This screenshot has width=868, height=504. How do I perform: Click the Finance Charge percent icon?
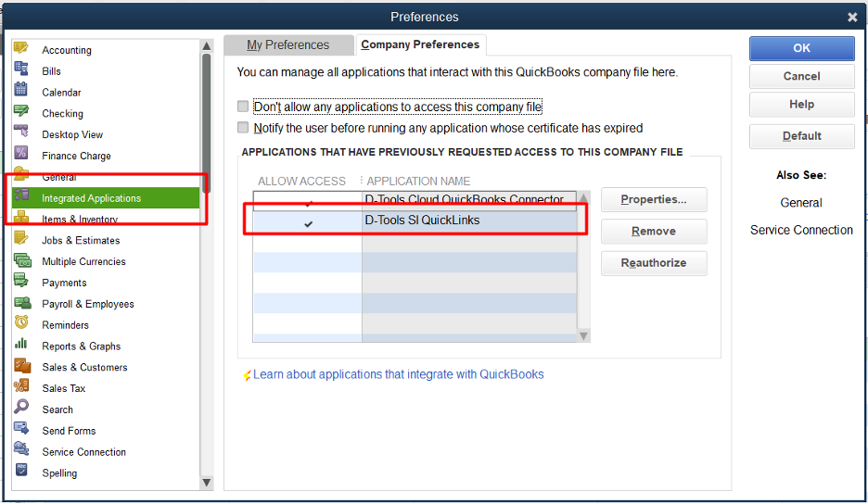(21, 153)
